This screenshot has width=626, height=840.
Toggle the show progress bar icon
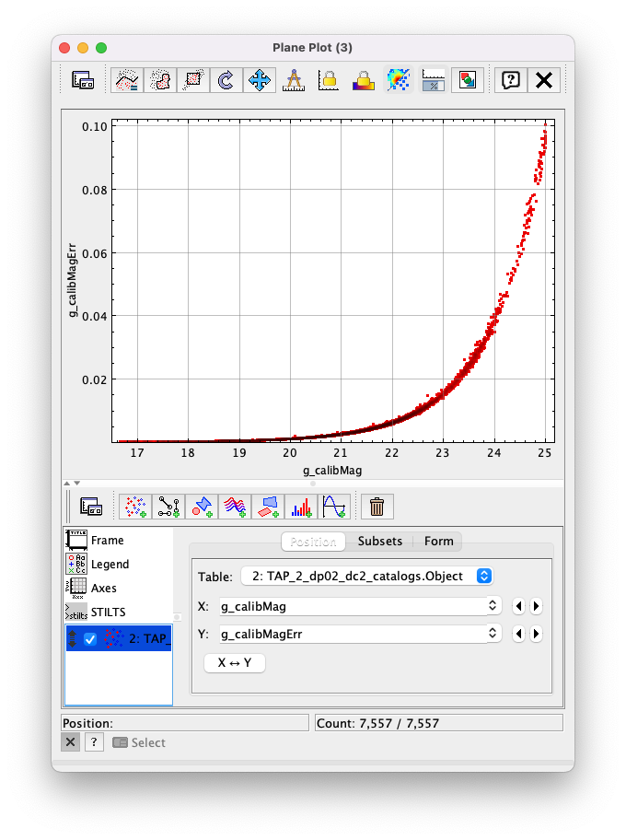coord(433,80)
